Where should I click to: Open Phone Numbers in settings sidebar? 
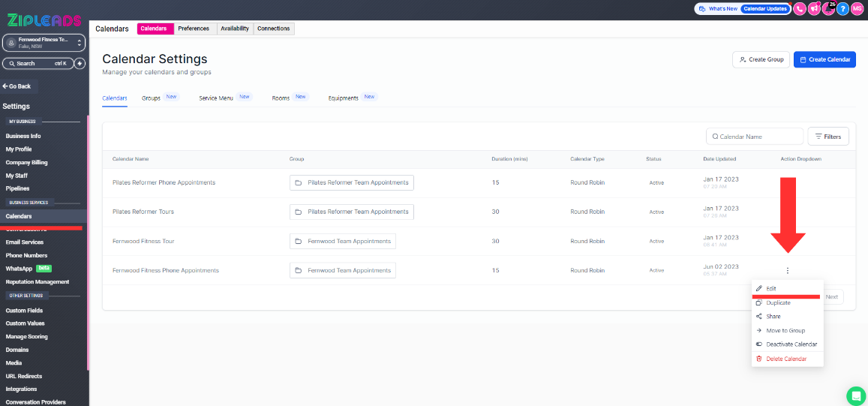(26, 255)
